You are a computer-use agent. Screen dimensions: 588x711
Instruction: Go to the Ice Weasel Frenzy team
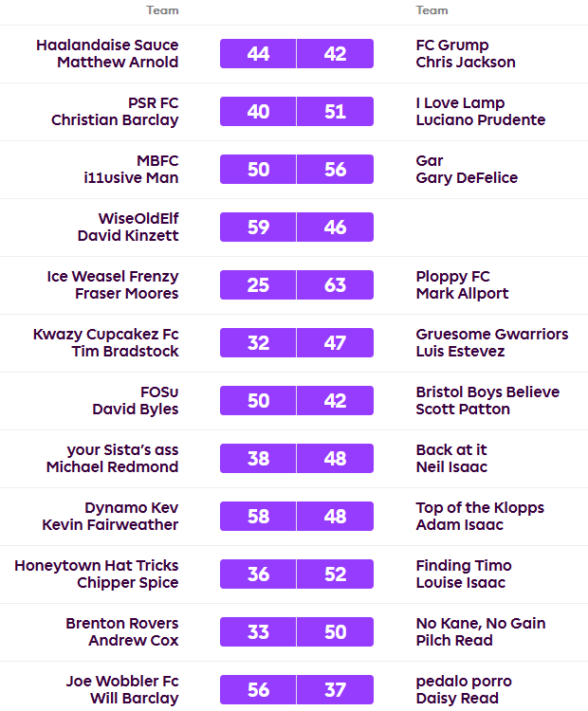[x=112, y=276]
